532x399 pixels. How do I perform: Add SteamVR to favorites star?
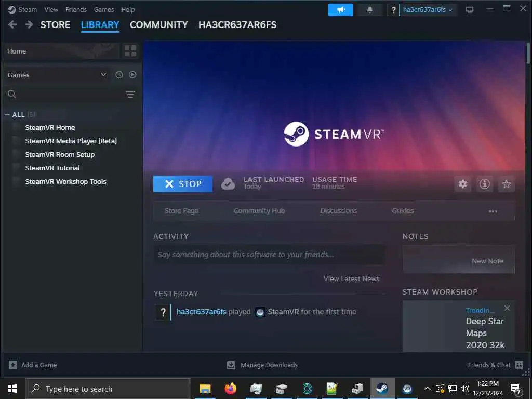[506, 184]
